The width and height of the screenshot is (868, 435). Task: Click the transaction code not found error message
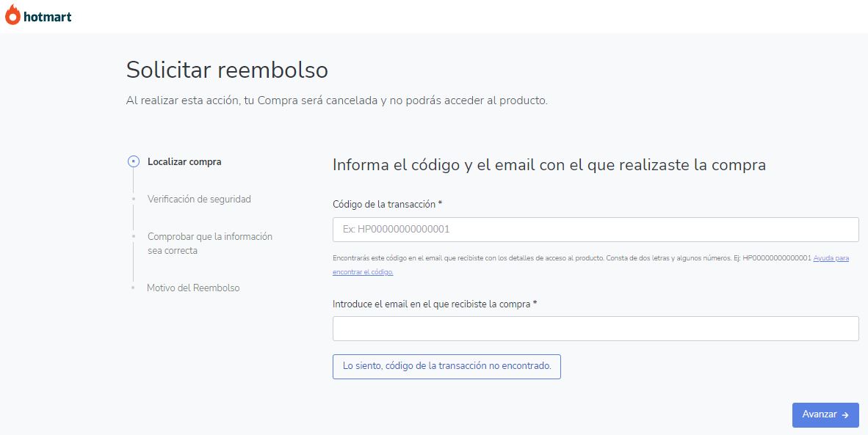click(446, 366)
